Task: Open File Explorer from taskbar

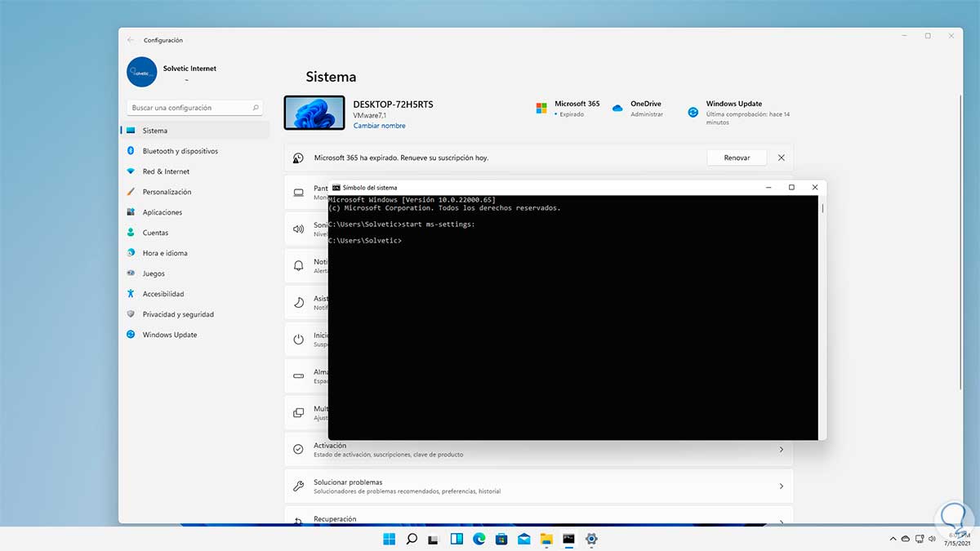Action: click(x=546, y=539)
